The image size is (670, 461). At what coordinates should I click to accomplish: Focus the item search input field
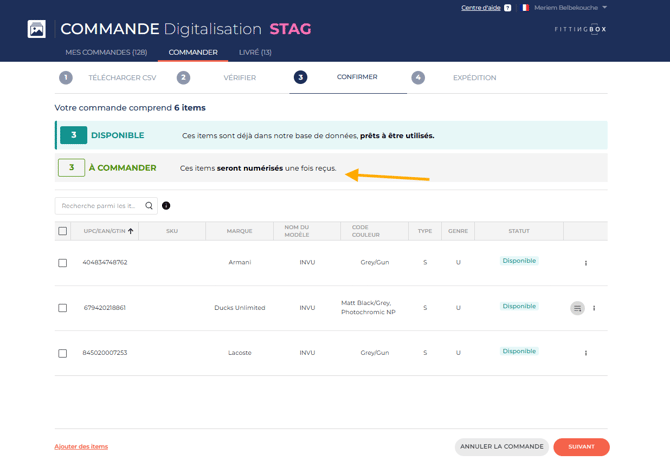99,206
